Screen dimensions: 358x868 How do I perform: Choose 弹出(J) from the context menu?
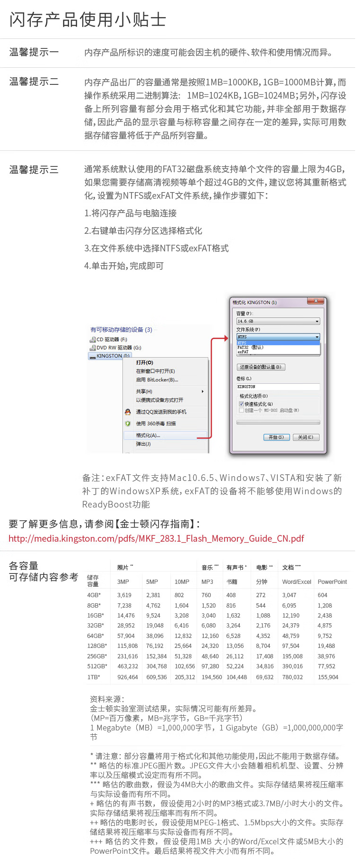[143, 444]
